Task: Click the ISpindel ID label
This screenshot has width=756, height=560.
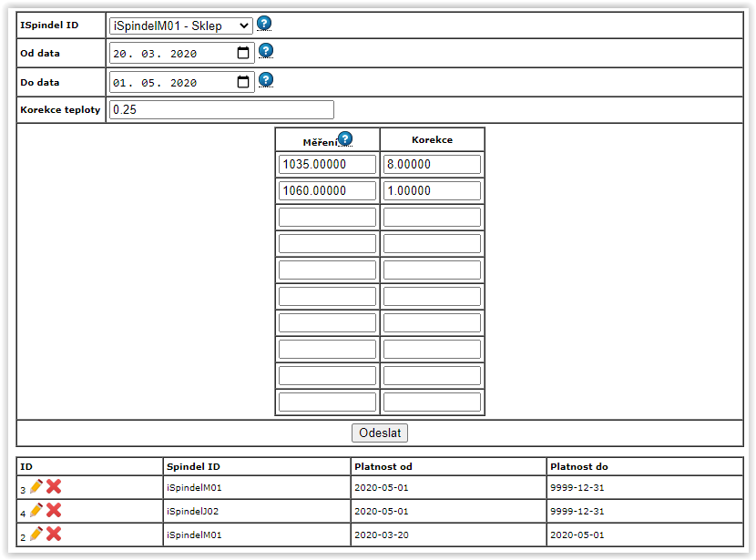Action: click(x=49, y=25)
